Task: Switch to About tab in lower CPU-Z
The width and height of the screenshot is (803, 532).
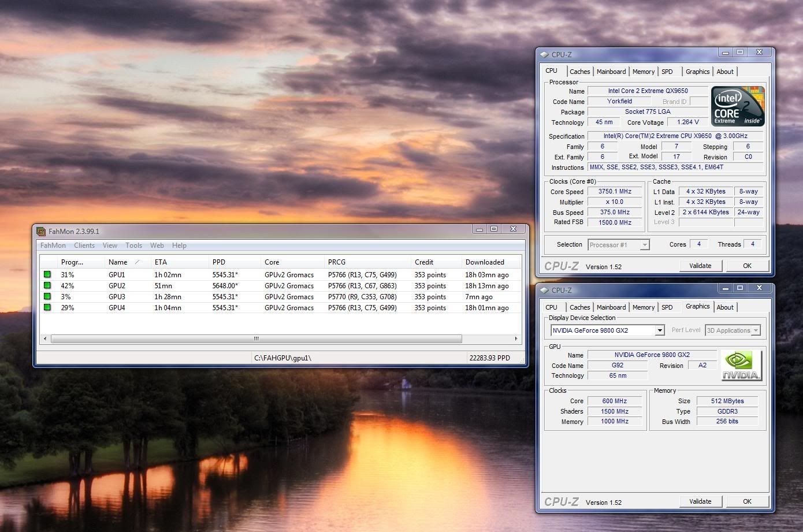Action: (x=725, y=307)
